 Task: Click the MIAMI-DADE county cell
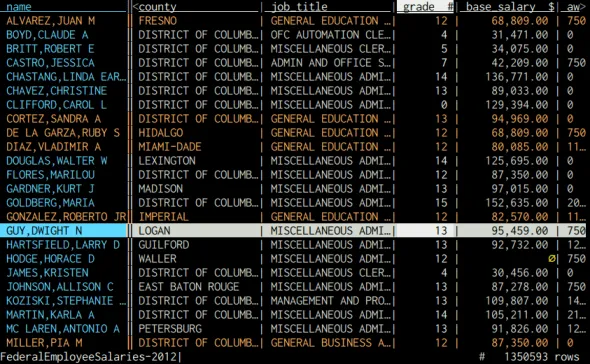point(170,147)
